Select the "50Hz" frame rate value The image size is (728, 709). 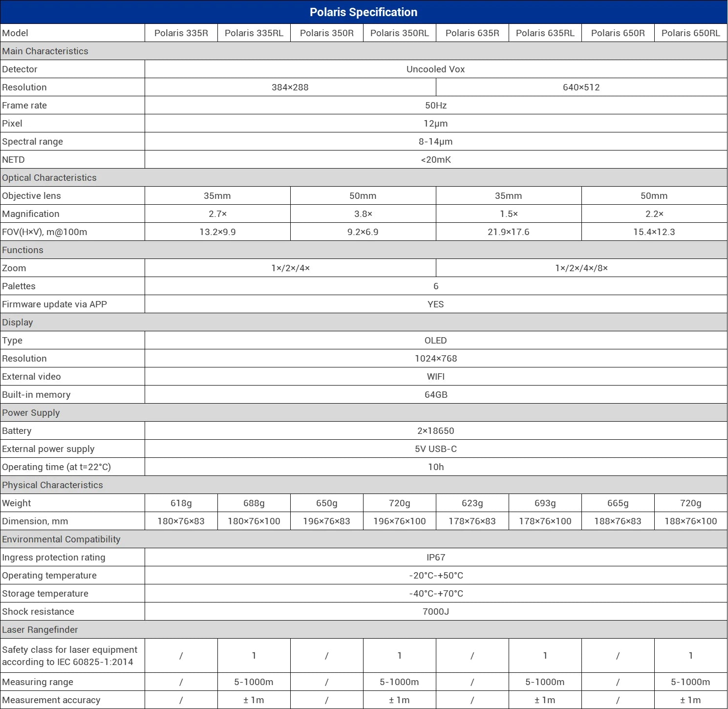pos(436,105)
